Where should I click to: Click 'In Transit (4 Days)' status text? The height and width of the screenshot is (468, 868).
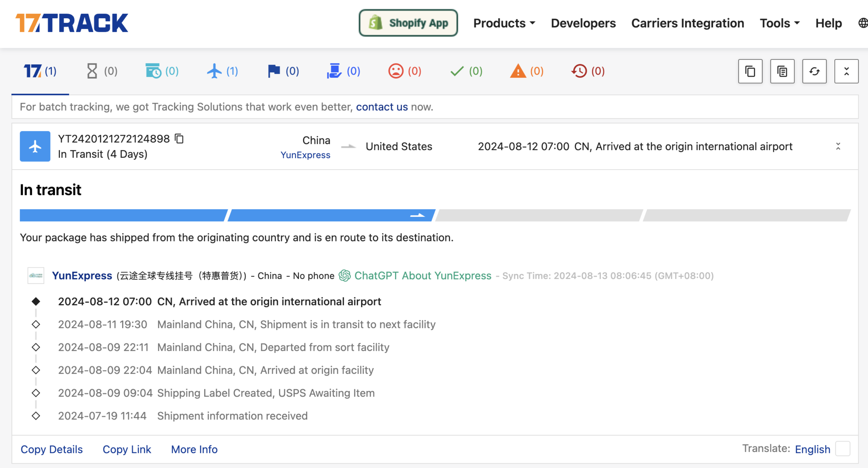point(102,154)
